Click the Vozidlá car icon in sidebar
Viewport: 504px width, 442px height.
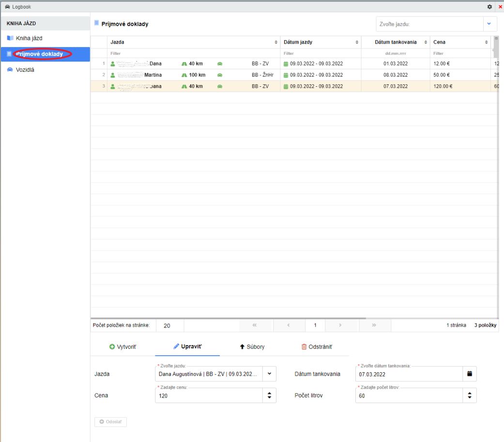tap(10, 70)
